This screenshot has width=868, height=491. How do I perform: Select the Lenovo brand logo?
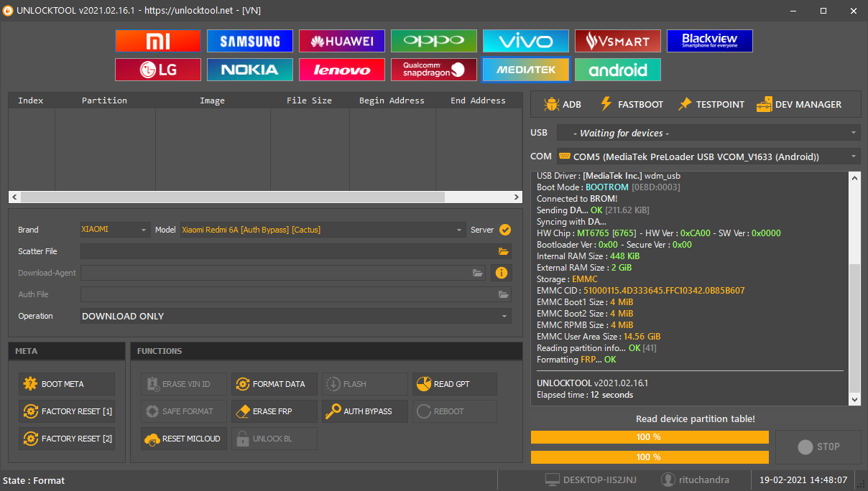tap(342, 70)
